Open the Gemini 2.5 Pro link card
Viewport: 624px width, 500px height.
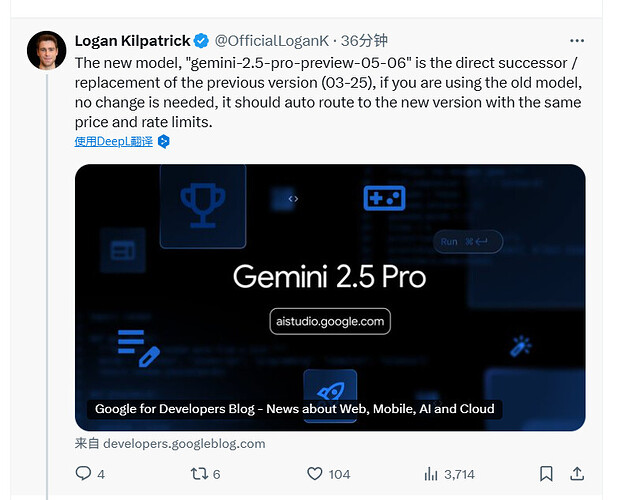tap(330, 297)
